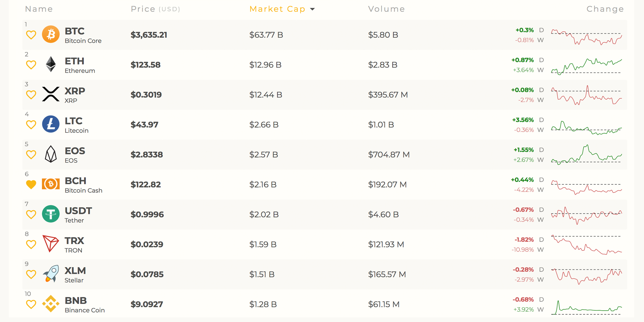Unfavorite BCH using the filled heart

tap(31, 185)
